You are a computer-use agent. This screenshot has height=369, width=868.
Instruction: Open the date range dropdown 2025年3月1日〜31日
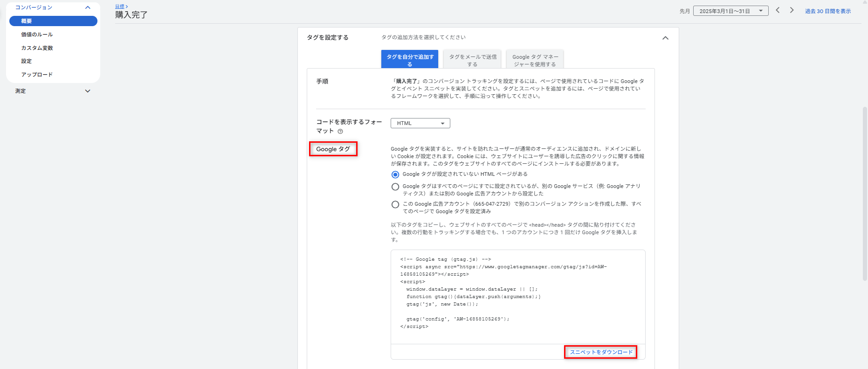click(730, 11)
